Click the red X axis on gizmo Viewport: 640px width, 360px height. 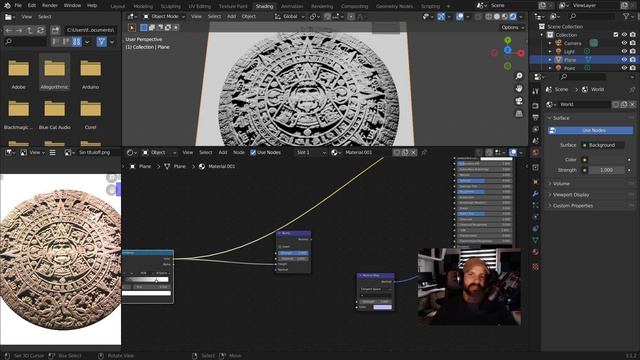[x=521, y=53]
